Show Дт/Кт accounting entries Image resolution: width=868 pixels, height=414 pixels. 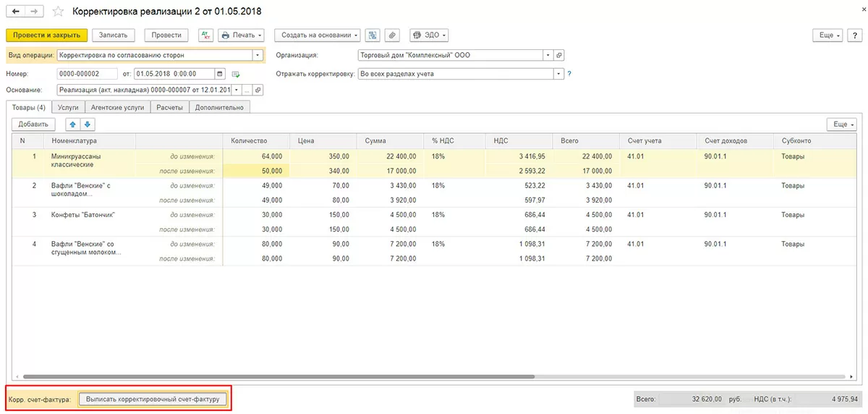point(205,35)
